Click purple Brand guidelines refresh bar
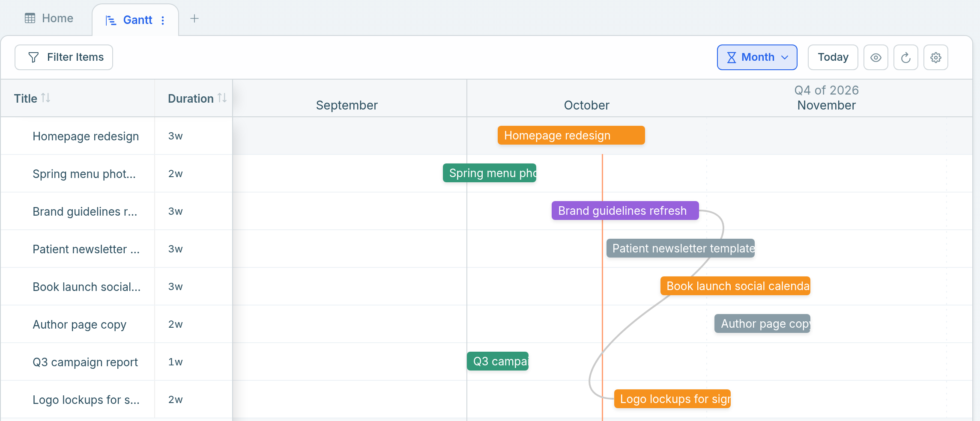 click(625, 210)
